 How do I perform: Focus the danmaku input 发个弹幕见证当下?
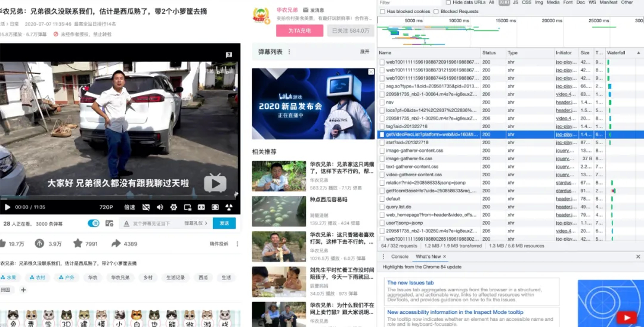pos(151,223)
